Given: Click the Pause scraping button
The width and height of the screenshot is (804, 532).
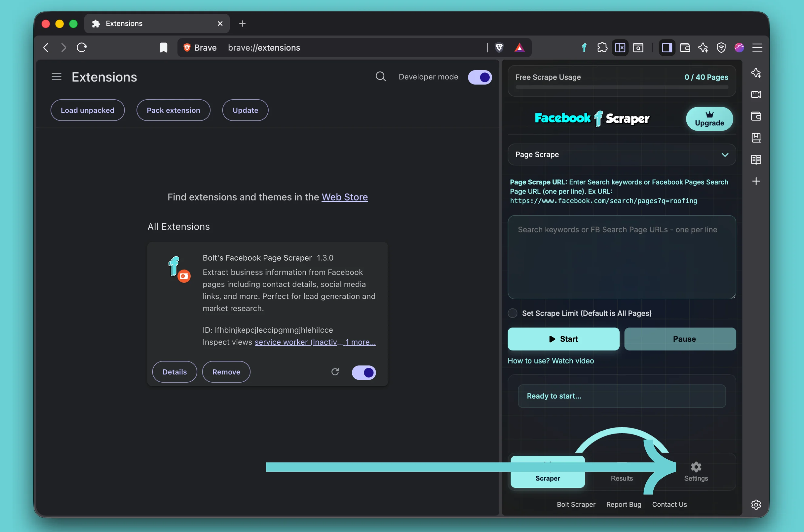Looking at the screenshot, I should coord(680,339).
